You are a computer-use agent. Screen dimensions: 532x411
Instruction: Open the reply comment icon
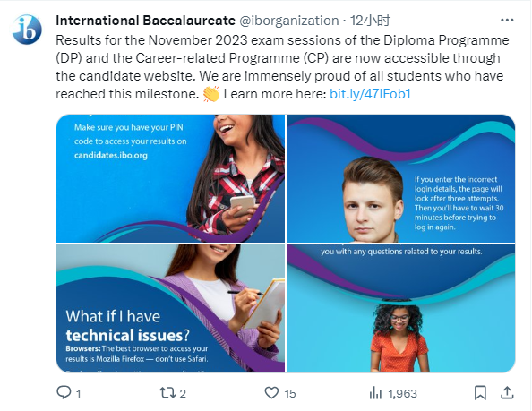click(x=64, y=393)
